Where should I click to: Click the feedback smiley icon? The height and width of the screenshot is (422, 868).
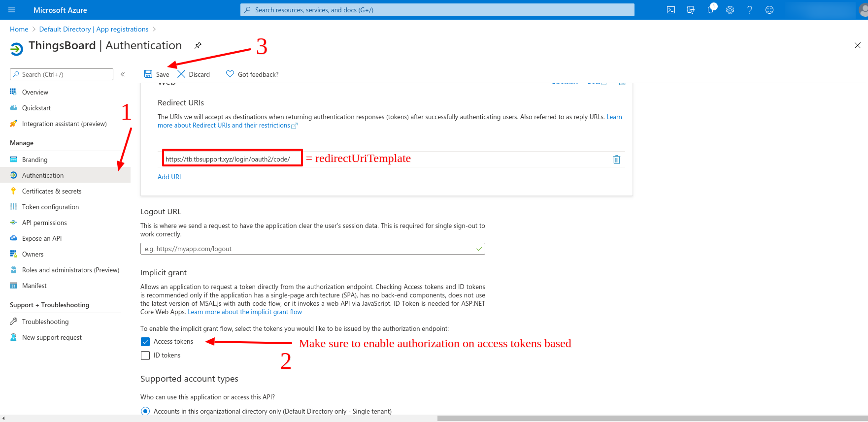(x=769, y=10)
